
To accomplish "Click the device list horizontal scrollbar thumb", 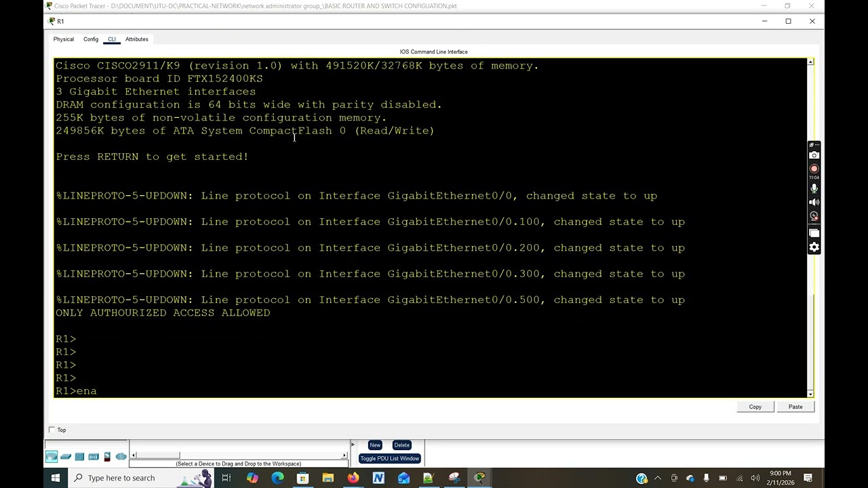I will [159, 455].
